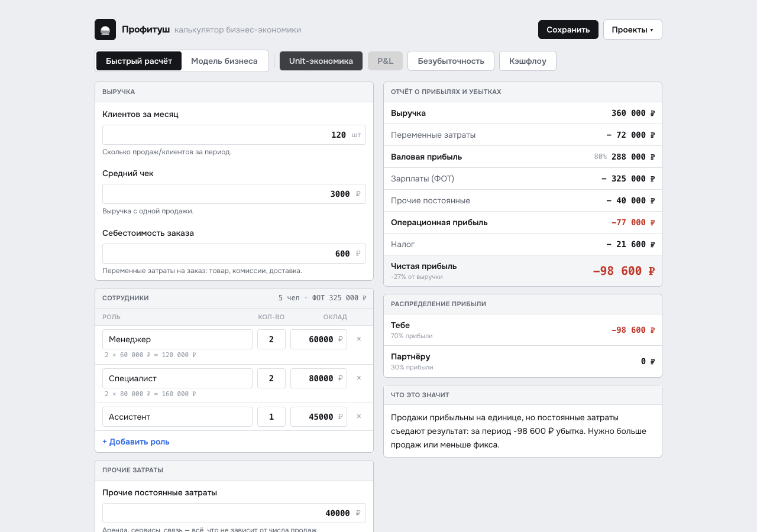Click the Переменные затраты − 72 000 ₽ value
This screenshot has width=757, height=532.
click(630, 135)
